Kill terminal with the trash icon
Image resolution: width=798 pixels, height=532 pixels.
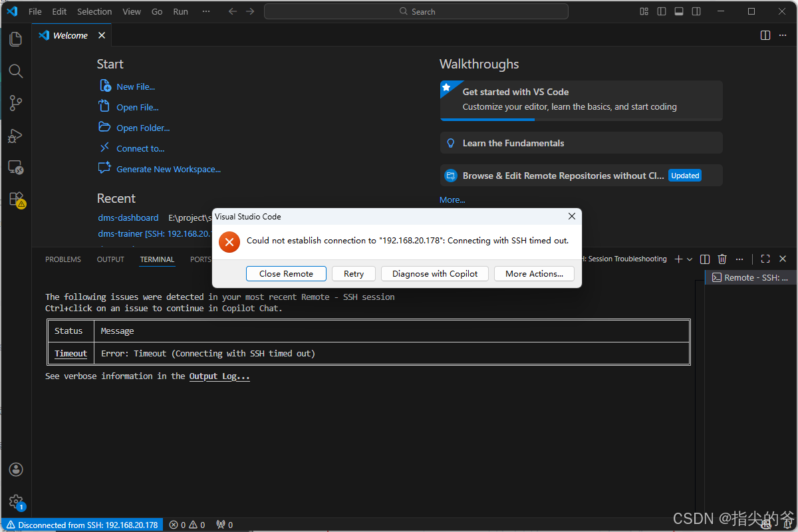click(722, 259)
